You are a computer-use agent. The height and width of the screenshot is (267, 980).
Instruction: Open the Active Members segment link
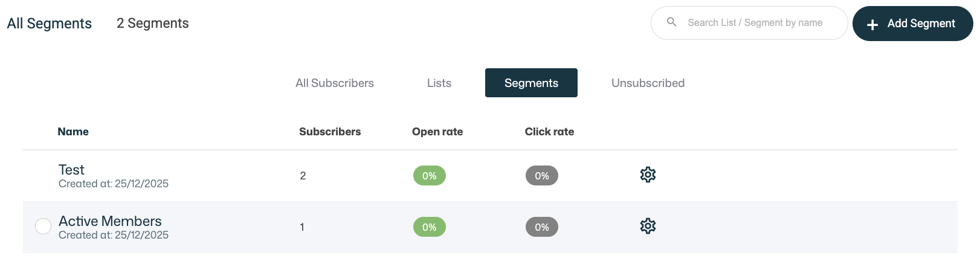(110, 221)
